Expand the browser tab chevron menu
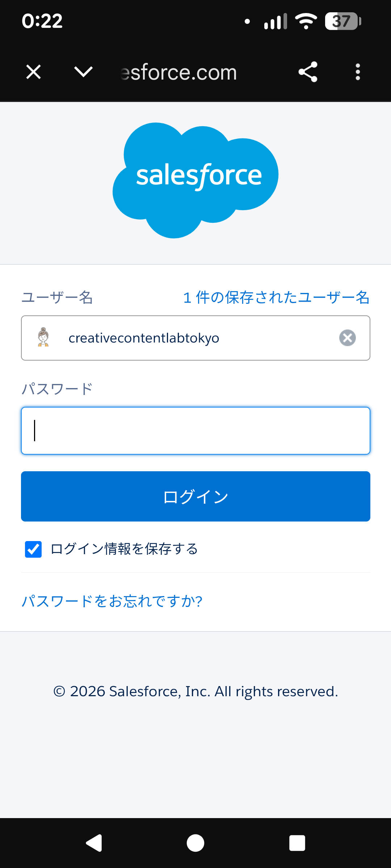391x868 pixels. [83, 72]
